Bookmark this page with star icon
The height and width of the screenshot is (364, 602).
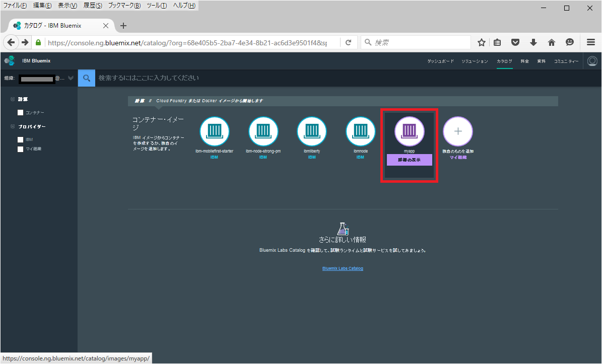[482, 43]
